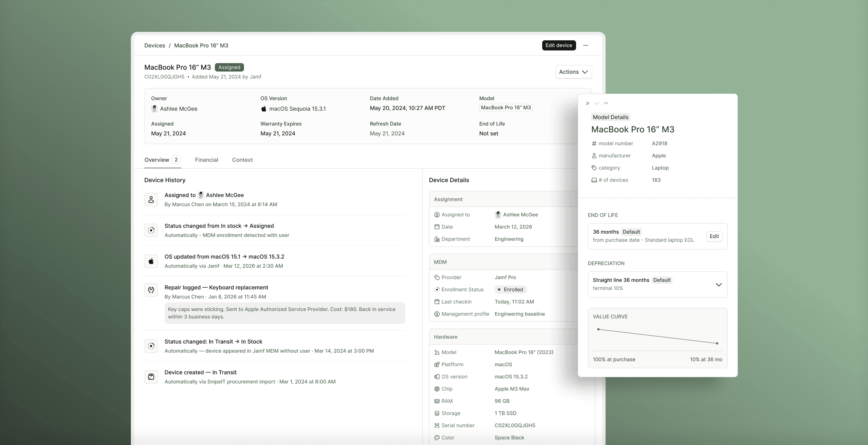Click the March 12, 2026 assignment date

513,227
